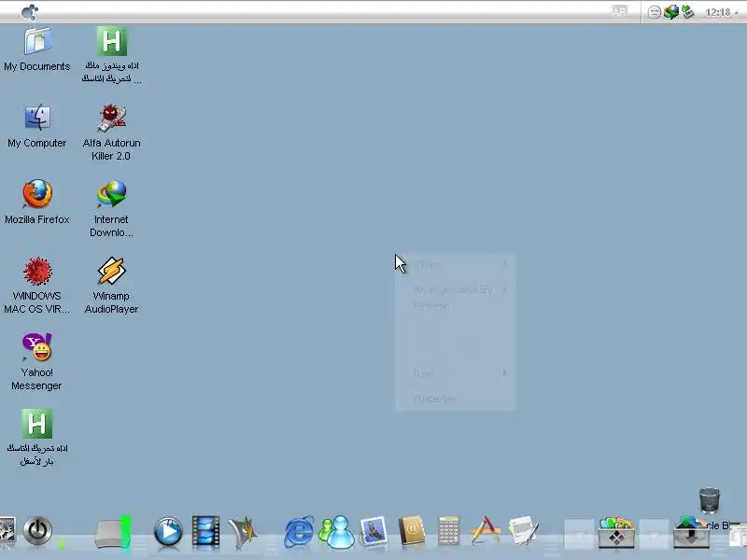Open the New submenu in context menu

[x=455, y=372]
